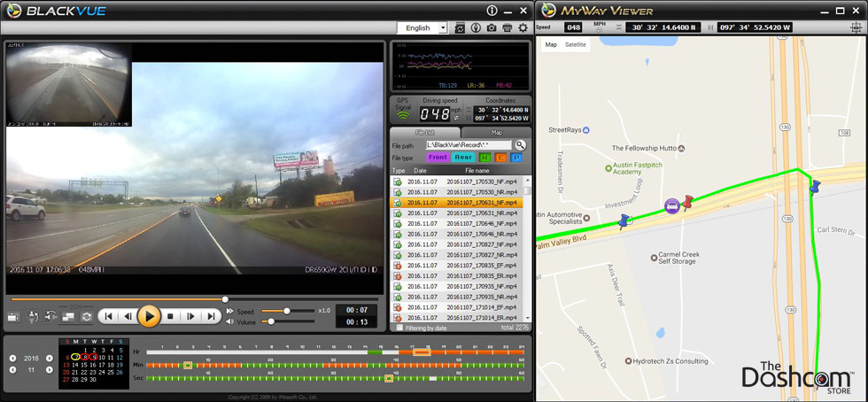Click the camera snapshot icon
This screenshot has width=868, height=402.
point(492,27)
